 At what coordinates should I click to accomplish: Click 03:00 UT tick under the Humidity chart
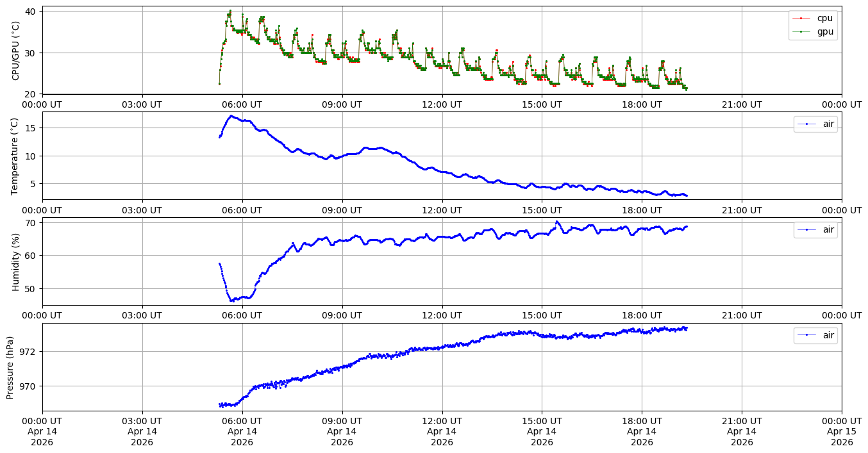point(142,315)
